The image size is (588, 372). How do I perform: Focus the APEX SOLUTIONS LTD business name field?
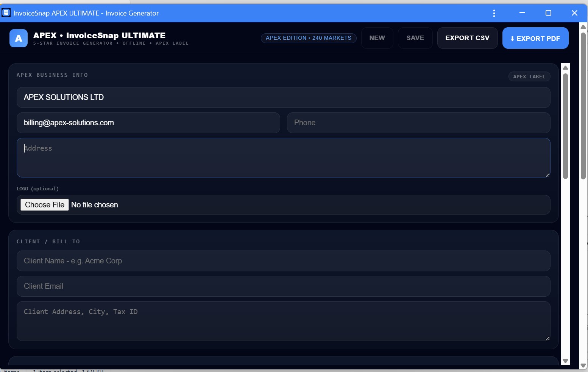(x=283, y=97)
